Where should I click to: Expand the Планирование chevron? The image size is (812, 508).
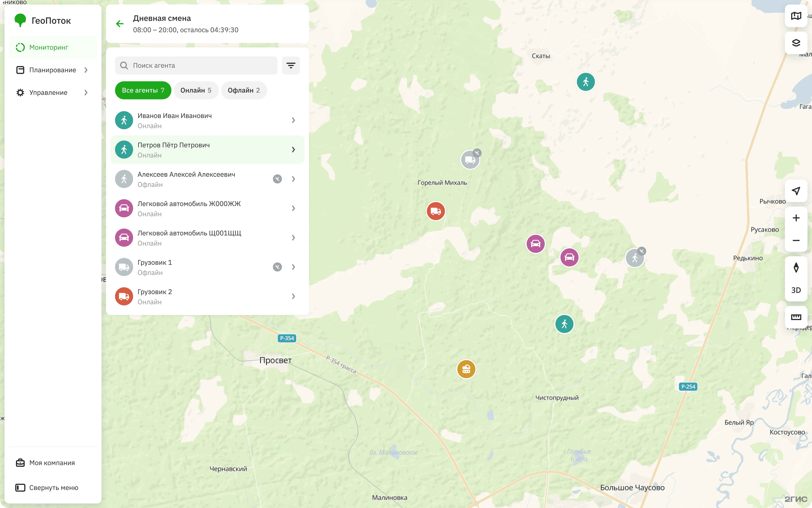[x=86, y=70]
